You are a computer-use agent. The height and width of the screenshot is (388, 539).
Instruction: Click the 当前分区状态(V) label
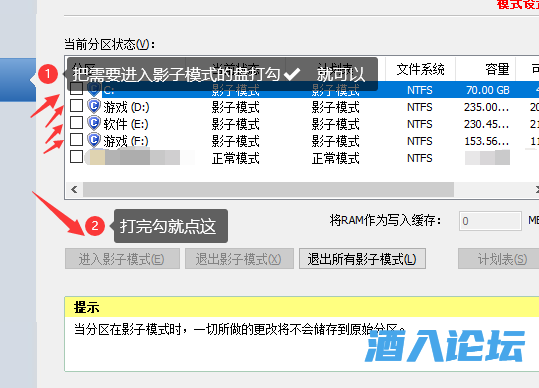[x=110, y=44]
